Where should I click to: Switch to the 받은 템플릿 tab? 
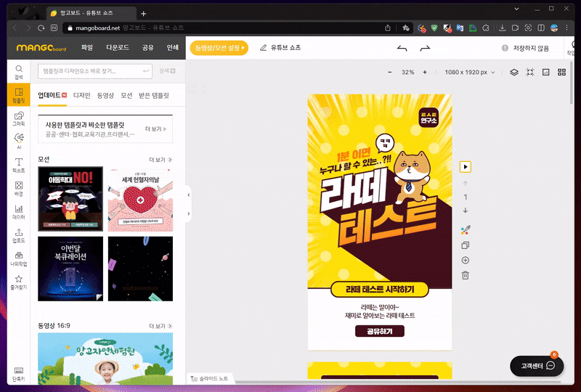tap(153, 96)
